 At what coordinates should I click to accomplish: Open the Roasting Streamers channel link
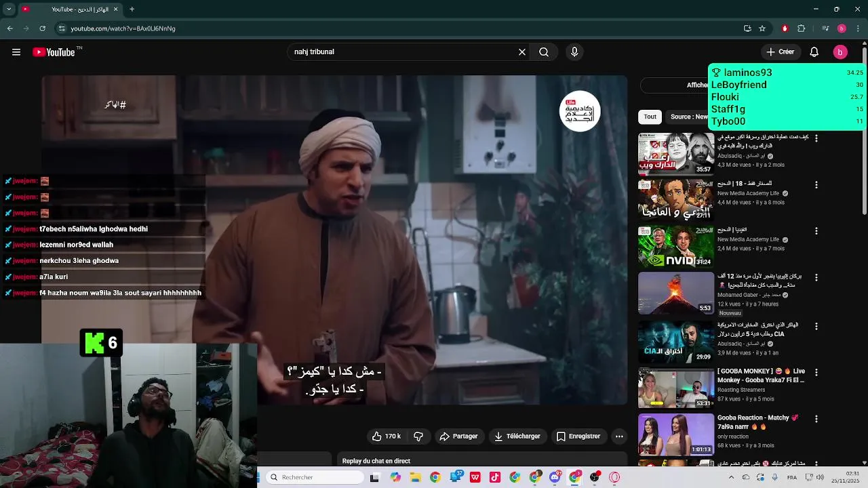(741, 390)
